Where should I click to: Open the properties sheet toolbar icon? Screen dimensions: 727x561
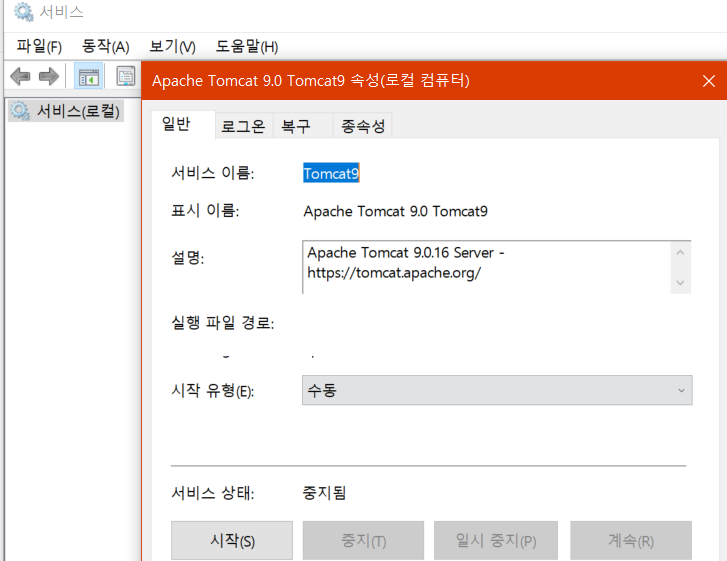pos(126,76)
